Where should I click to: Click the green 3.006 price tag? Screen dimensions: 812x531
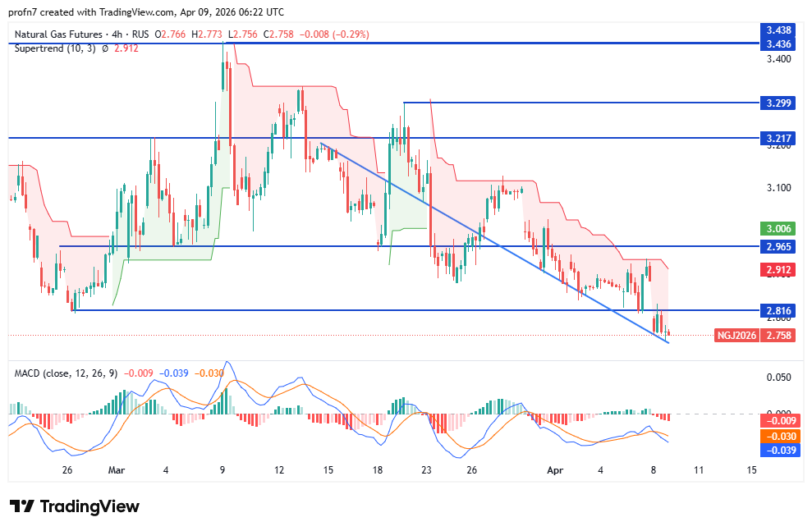(778, 228)
